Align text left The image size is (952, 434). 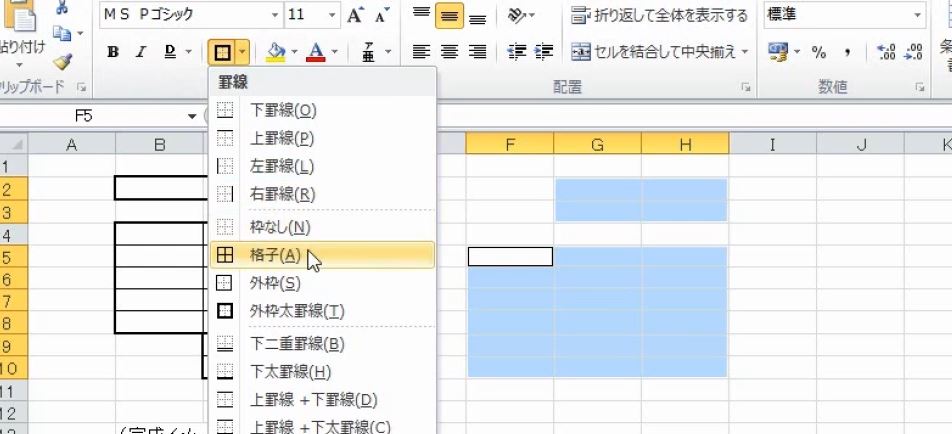point(421,52)
